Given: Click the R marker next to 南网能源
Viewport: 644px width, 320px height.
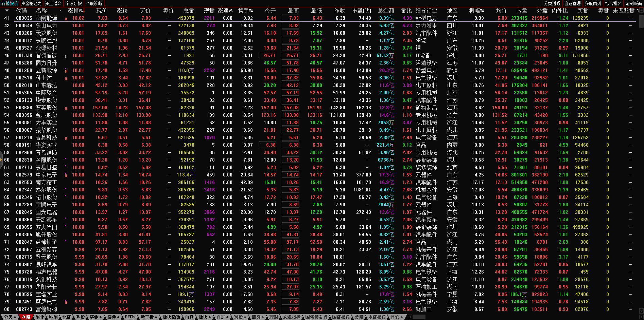Looking at the screenshot, I should point(66,19).
